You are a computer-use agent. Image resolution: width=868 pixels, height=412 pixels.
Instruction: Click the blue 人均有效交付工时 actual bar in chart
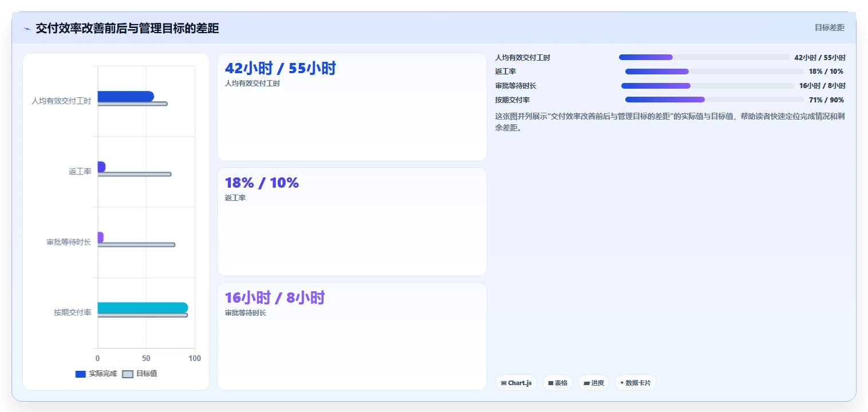pyautogui.click(x=125, y=96)
